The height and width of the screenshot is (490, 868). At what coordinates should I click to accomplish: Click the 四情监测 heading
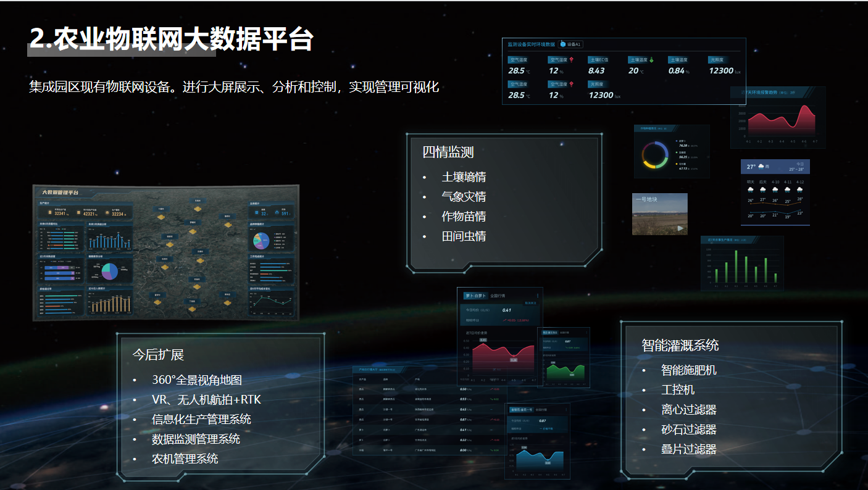(x=448, y=152)
